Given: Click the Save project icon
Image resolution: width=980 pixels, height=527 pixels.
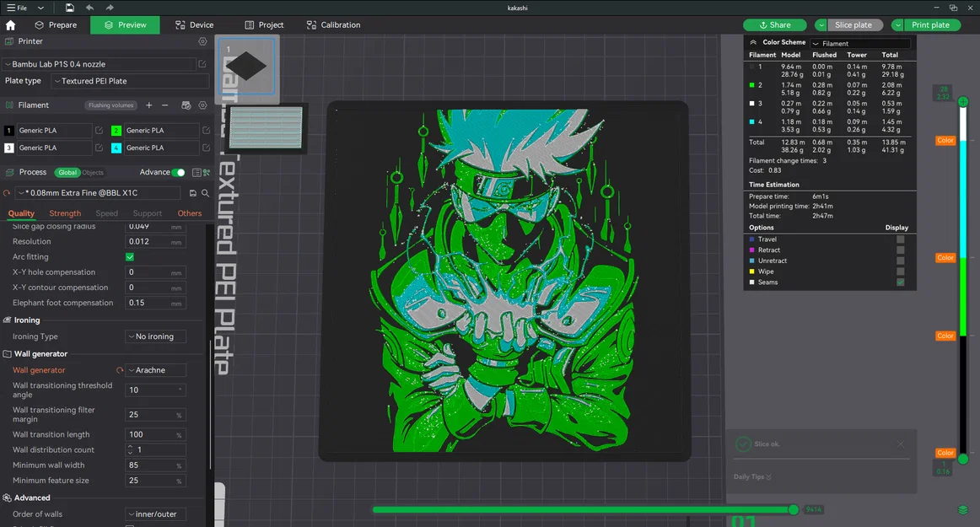Looking at the screenshot, I should [69, 8].
